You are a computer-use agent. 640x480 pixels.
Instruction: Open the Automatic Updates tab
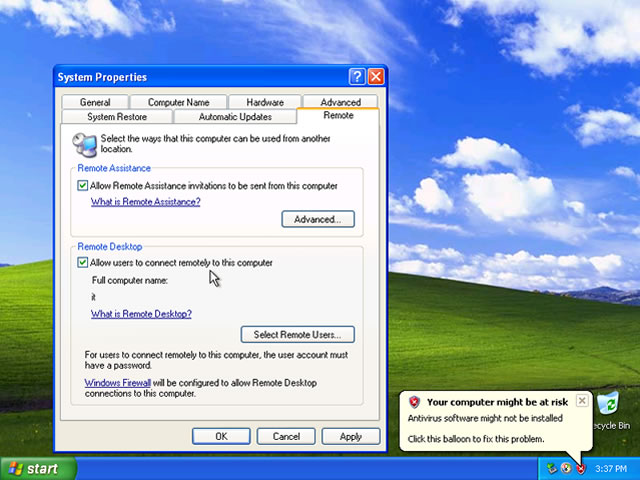[235, 117]
